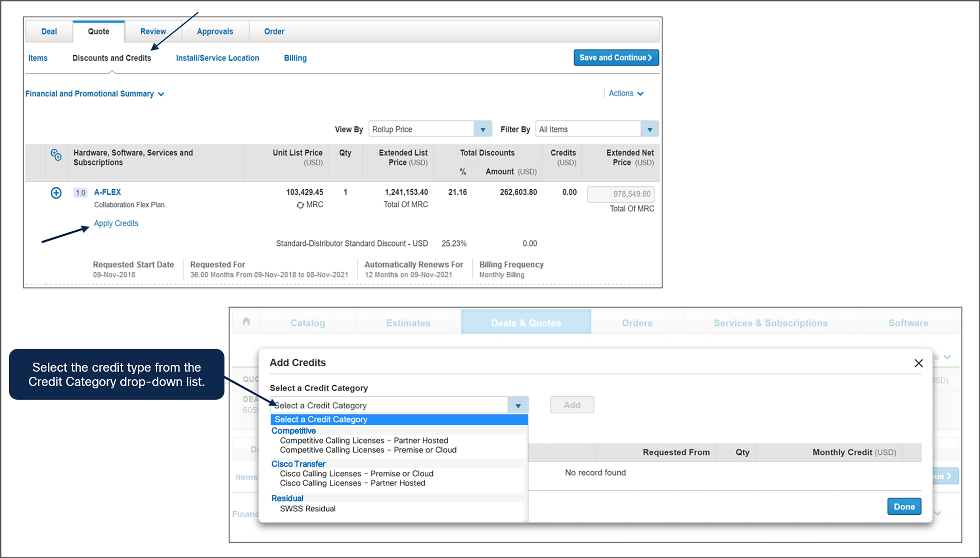
Task: Click the 'Qty' header in Add Credits table
Action: [x=742, y=452]
